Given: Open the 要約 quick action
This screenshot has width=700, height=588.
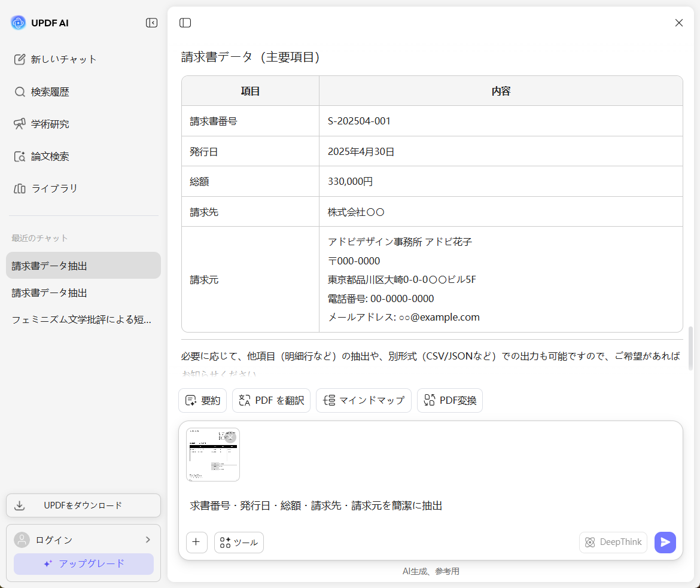Looking at the screenshot, I should click(x=202, y=400).
